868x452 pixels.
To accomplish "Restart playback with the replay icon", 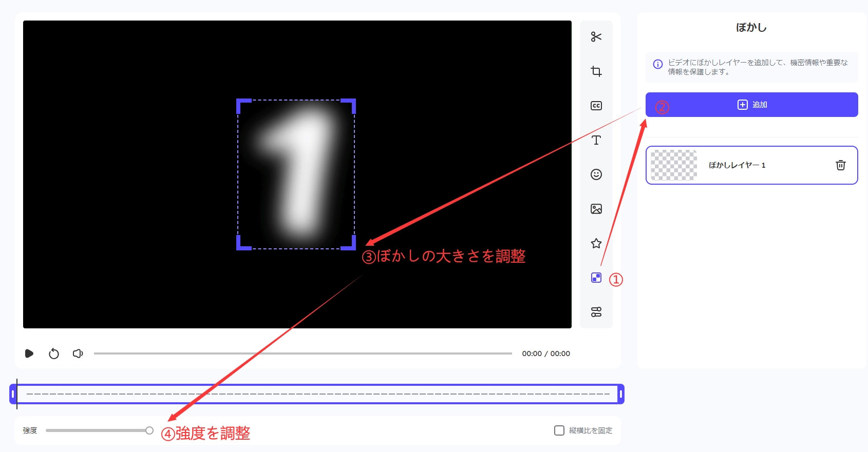I will [x=54, y=353].
